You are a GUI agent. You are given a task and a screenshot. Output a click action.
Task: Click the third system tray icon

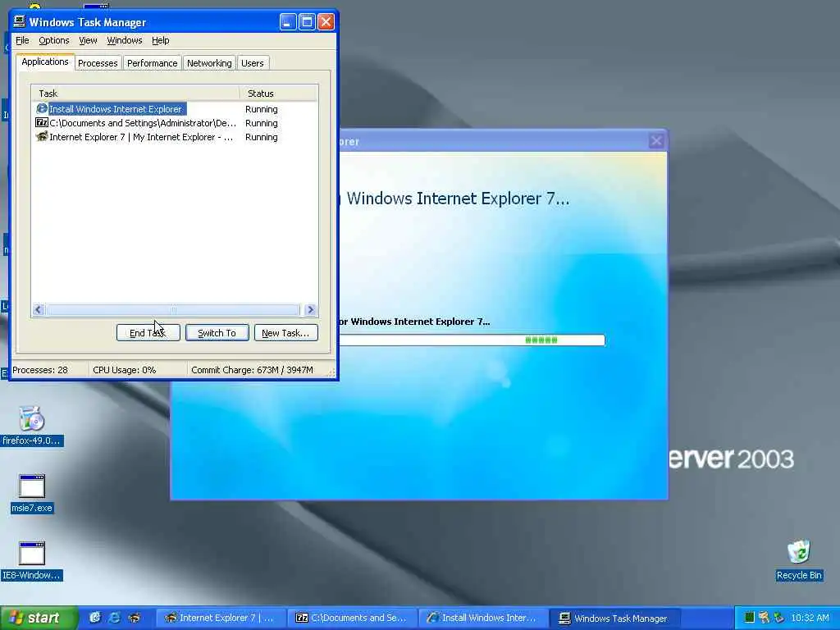(779, 618)
